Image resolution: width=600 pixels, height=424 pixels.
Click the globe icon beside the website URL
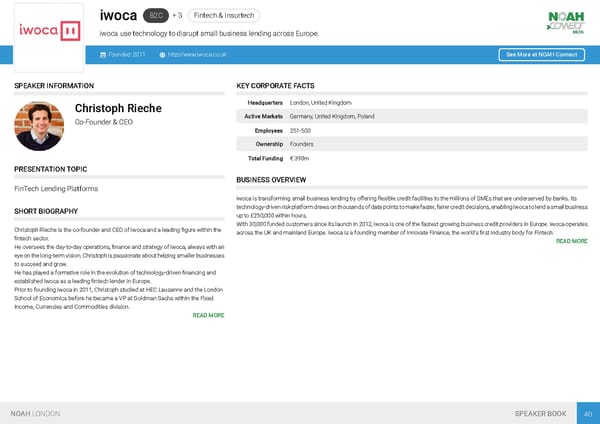[x=162, y=54]
